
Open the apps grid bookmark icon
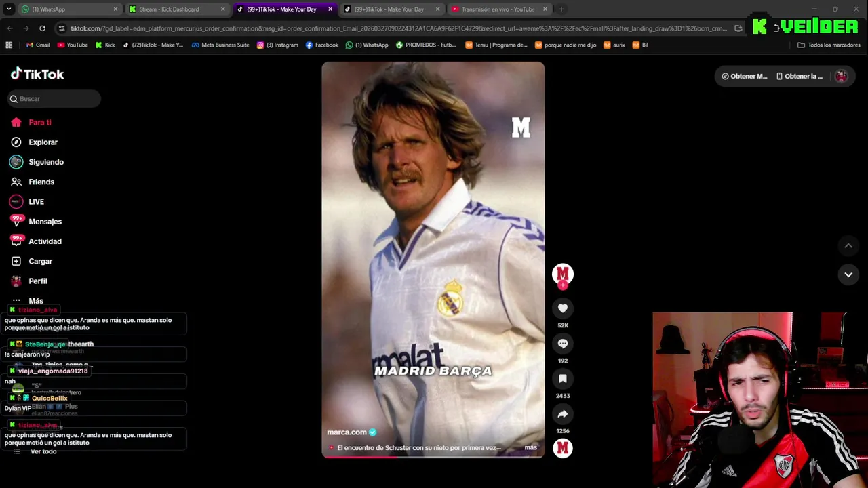[9, 45]
